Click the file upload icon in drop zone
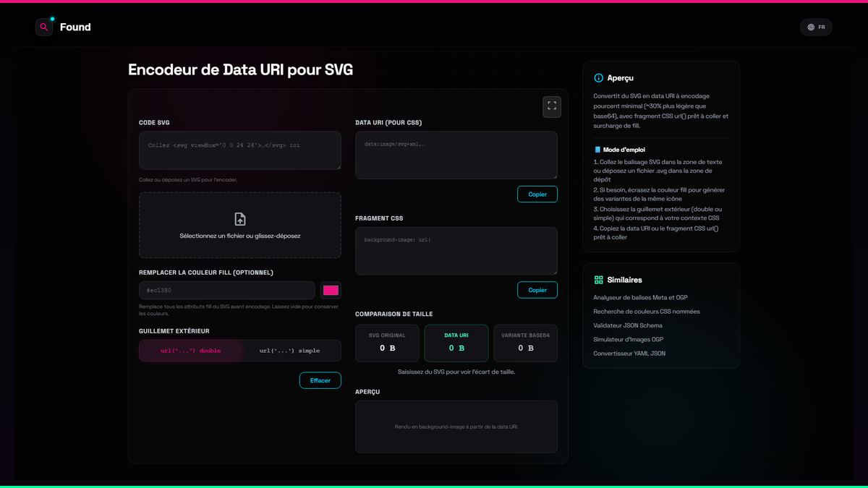The width and height of the screenshot is (868, 488). point(240,219)
